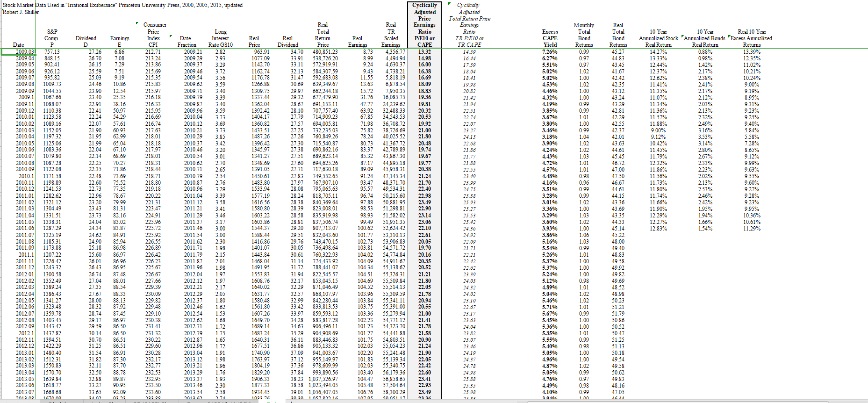Select the earnings cell 6.86

click(x=119, y=52)
